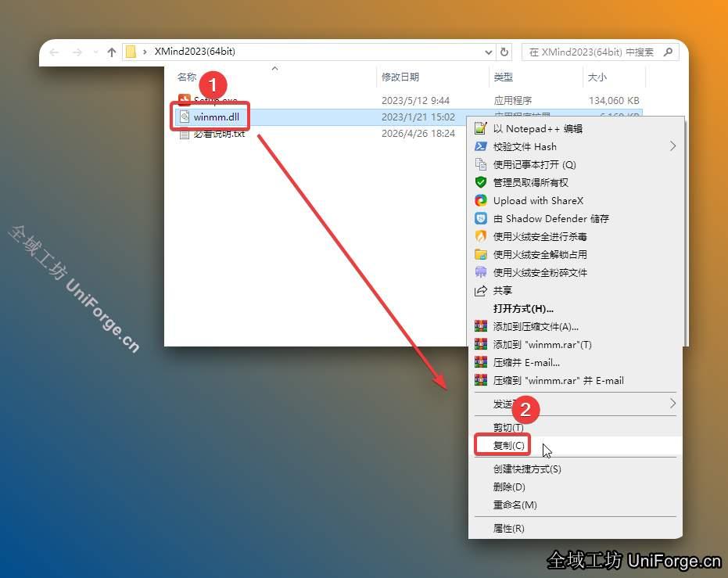Choose 共享 from context menu
Screen dimensions: 728x578
click(x=576, y=291)
